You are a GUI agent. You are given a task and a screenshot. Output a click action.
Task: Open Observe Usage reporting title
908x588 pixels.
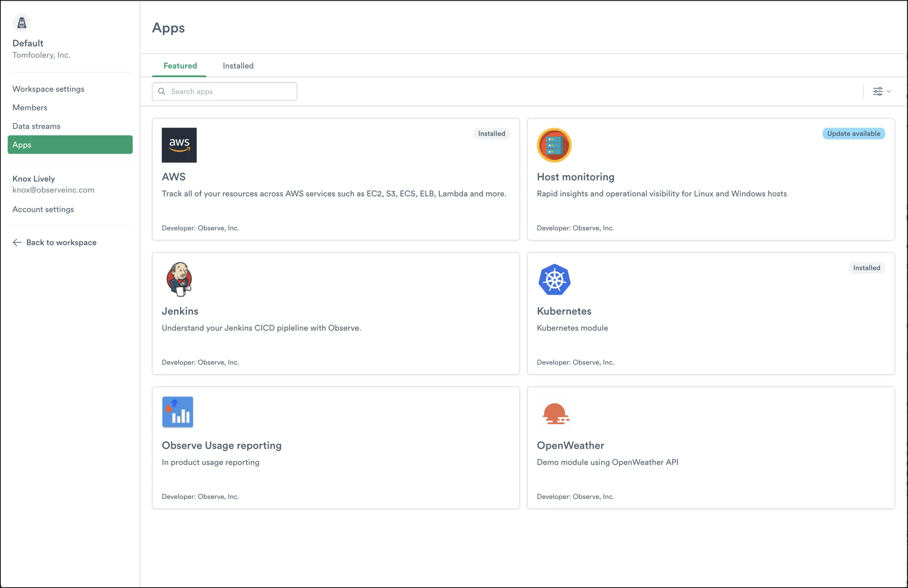222,446
